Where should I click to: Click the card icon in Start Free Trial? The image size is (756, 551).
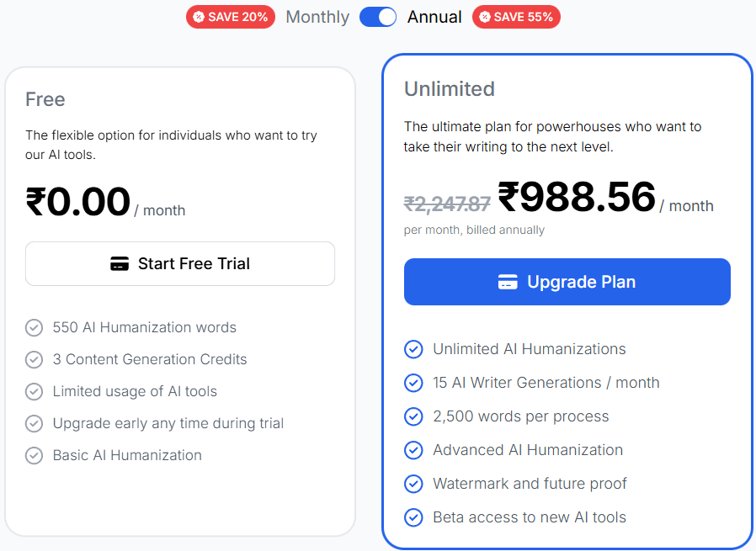click(120, 264)
